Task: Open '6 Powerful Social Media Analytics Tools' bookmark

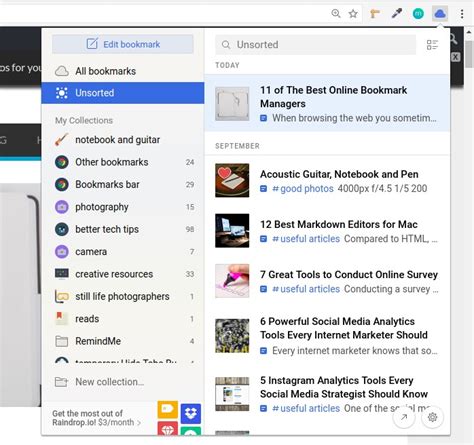Action: [327, 335]
